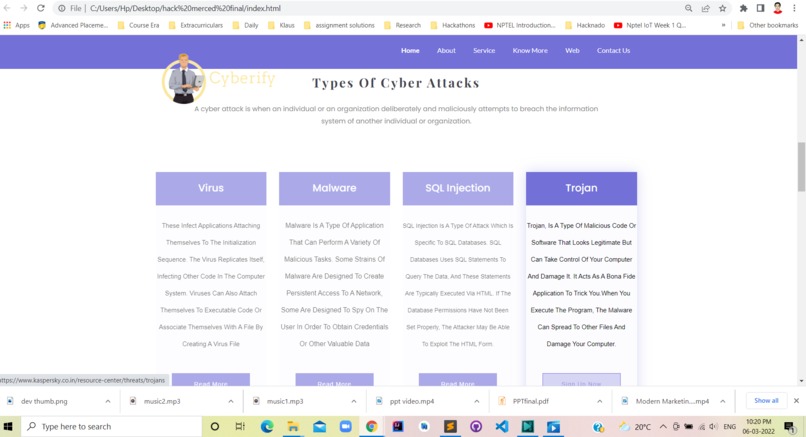The width and height of the screenshot is (806, 437).
Task: Open Visual Studio Code from the taskbar
Action: (502, 427)
